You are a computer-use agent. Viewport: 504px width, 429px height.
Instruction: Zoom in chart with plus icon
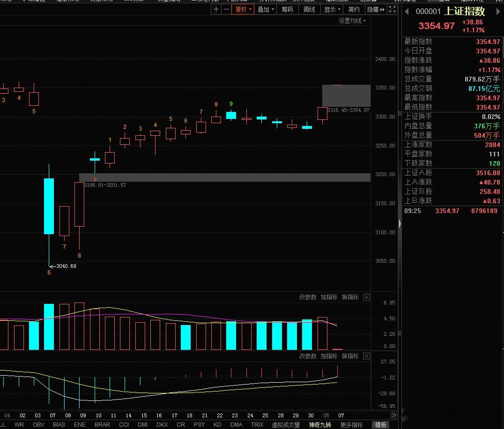216,9
